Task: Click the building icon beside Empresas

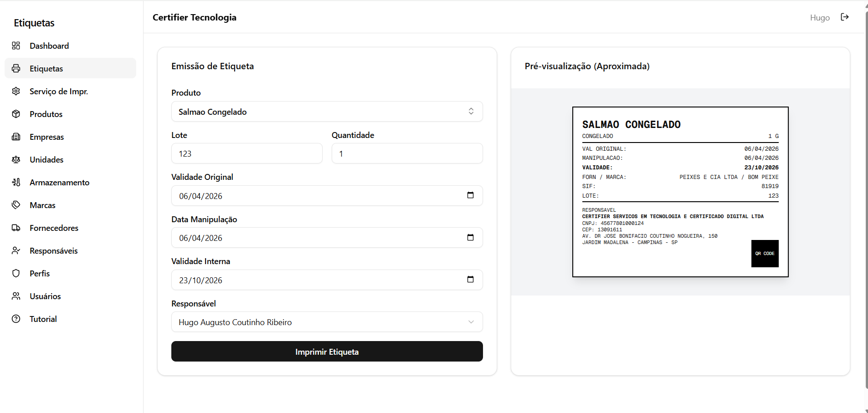Action: 16,137
